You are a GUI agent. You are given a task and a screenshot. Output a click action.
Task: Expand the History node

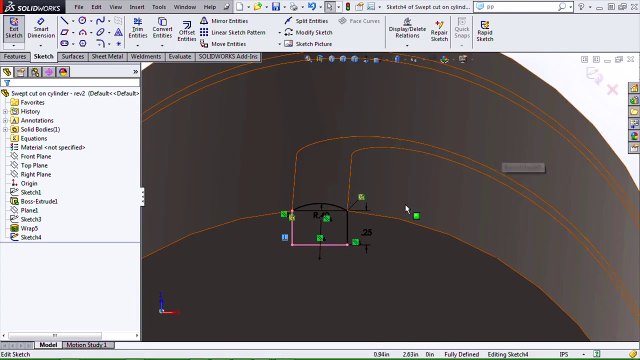pos(5,111)
